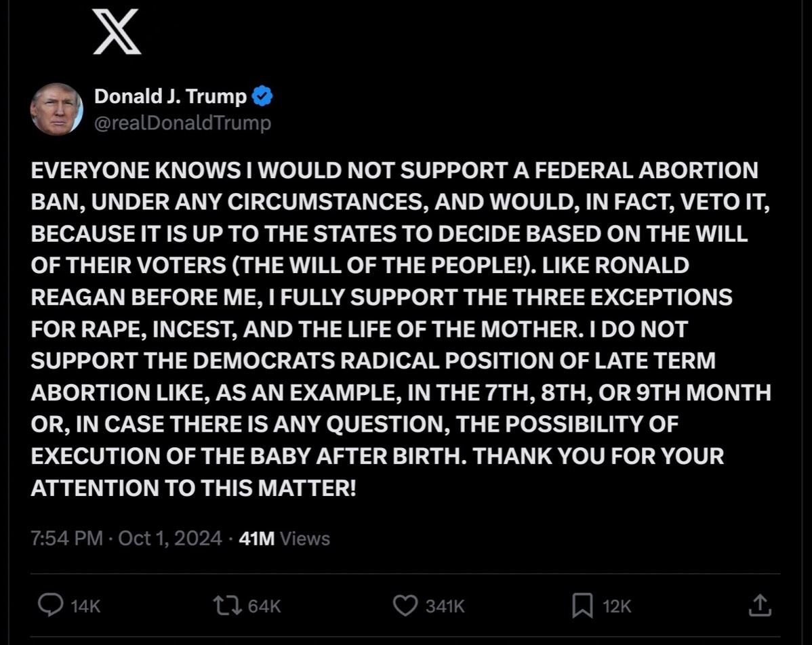Bookmark the post with bookmark icon
Screen dimensions: 812x645
582,605
